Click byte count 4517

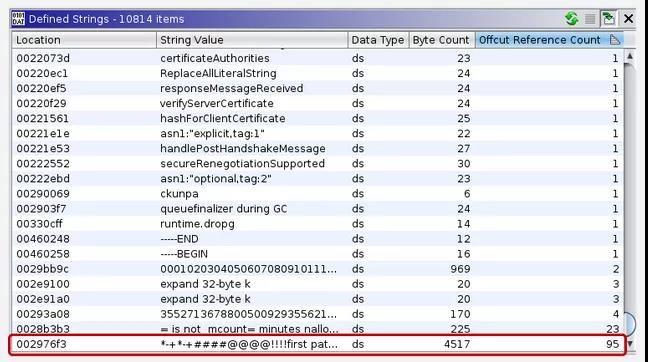[457, 344]
